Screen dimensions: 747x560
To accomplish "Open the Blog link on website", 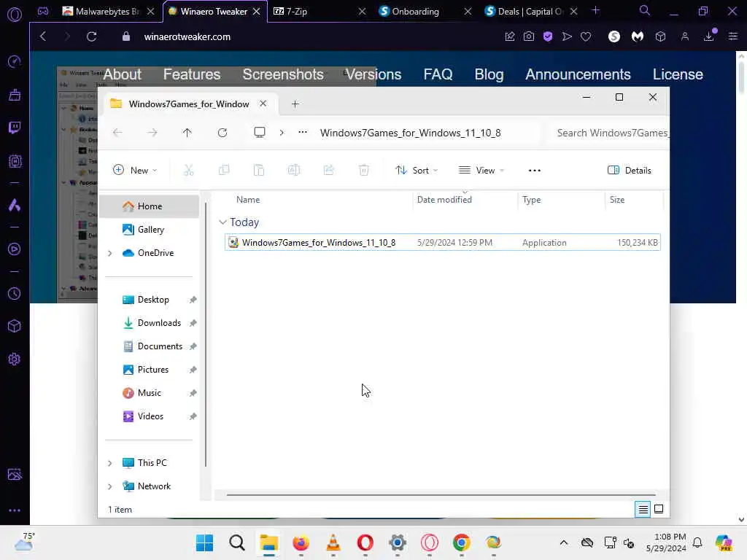I will (x=489, y=74).
